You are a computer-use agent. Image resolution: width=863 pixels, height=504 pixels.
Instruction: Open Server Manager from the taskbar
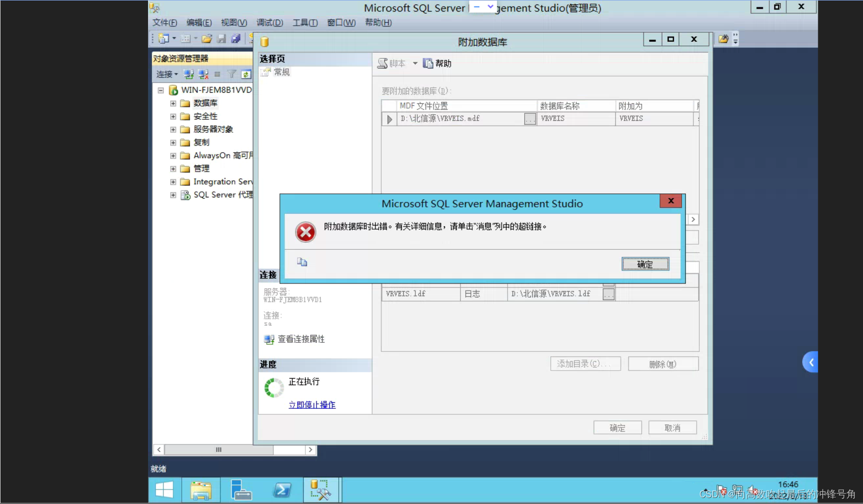[x=241, y=490]
